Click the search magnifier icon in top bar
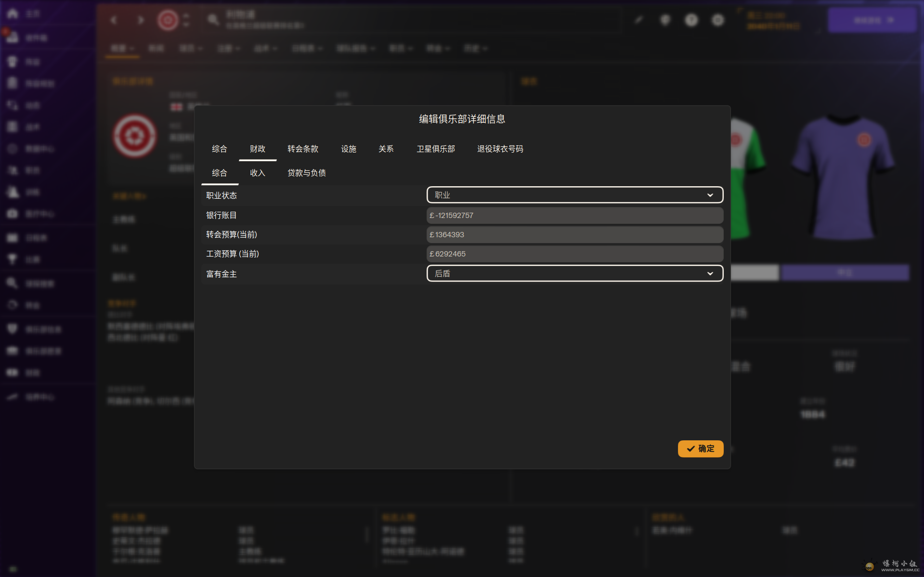This screenshot has width=924, height=577. tap(213, 20)
